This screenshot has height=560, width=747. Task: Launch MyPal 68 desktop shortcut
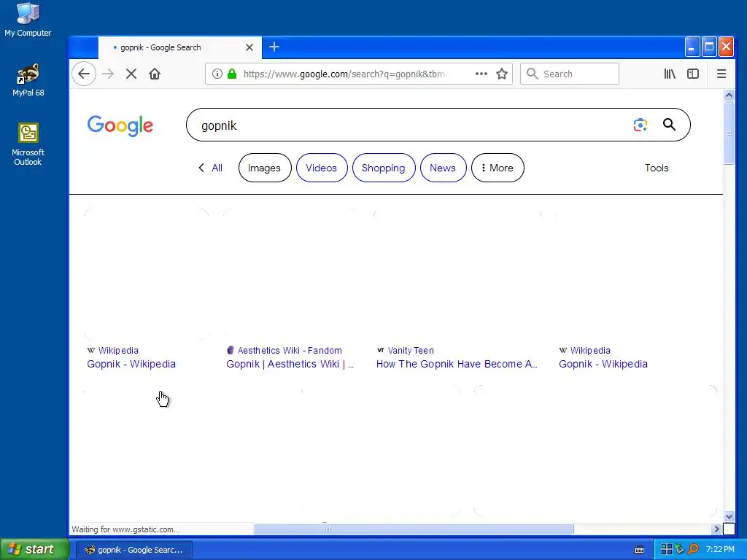click(28, 80)
